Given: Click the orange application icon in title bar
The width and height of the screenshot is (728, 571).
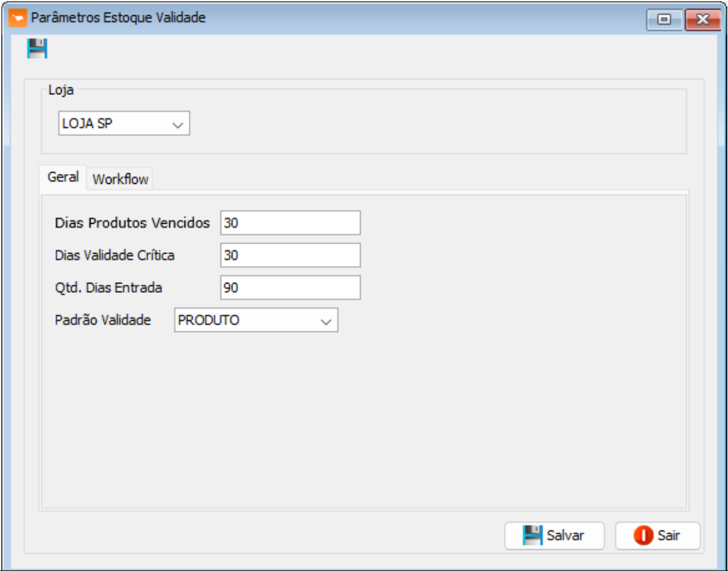Looking at the screenshot, I should (19, 18).
